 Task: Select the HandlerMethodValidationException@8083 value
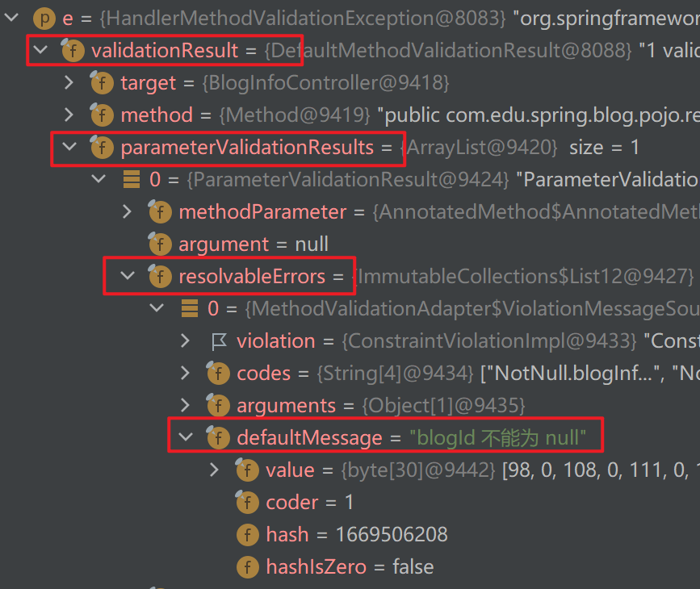point(303,19)
